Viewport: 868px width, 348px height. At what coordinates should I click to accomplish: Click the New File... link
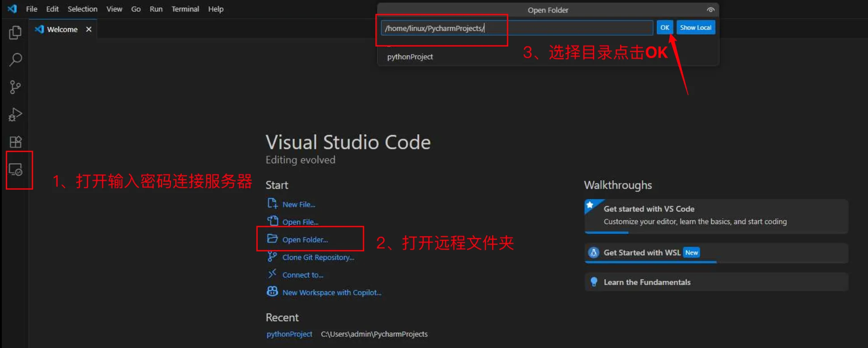coord(299,204)
